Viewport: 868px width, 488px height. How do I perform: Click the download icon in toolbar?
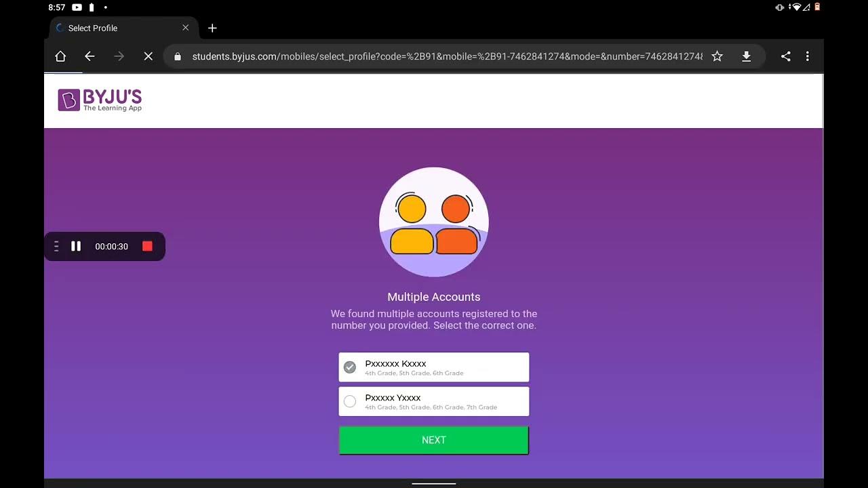746,56
